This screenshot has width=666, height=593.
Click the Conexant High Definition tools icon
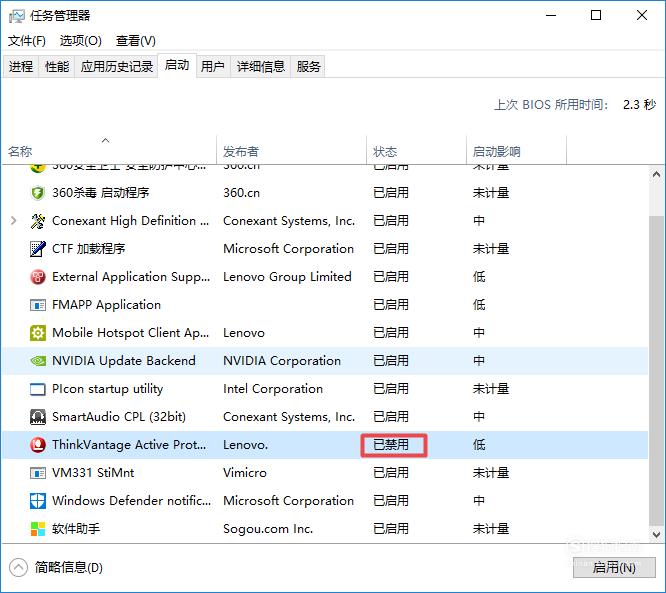pyautogui.click(x=38, y=221)
